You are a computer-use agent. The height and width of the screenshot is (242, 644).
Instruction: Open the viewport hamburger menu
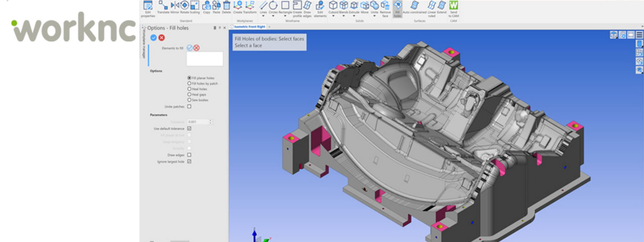[x=639, y=35]
